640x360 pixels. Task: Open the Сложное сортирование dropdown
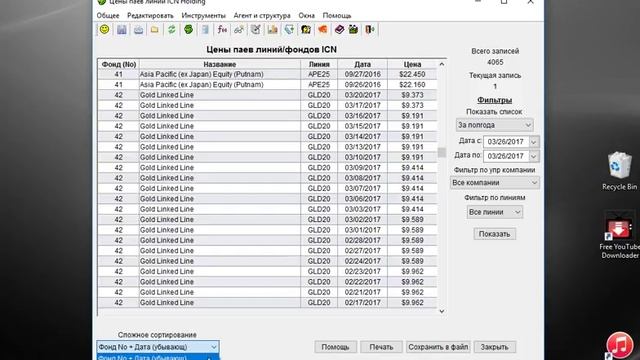pyautogui.click(x=158, y=347)
